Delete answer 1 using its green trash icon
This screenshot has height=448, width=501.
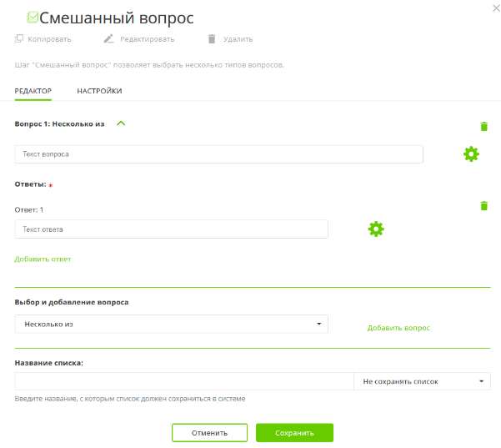click(483, 206)
